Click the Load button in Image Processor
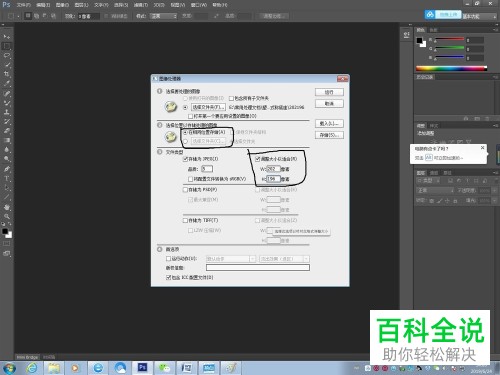The height and width of the screenshot is (375, 500). (x=329, y=123)
